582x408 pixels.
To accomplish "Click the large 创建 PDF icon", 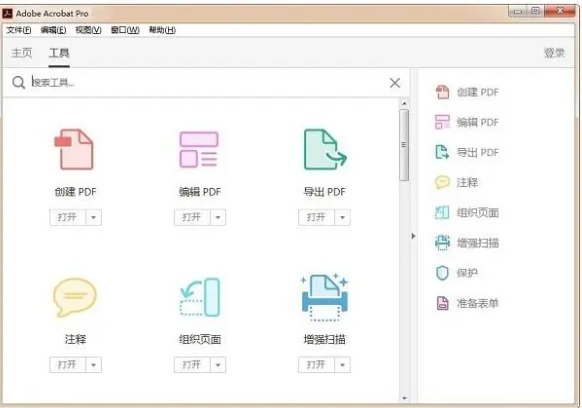I will pos(74,149).
